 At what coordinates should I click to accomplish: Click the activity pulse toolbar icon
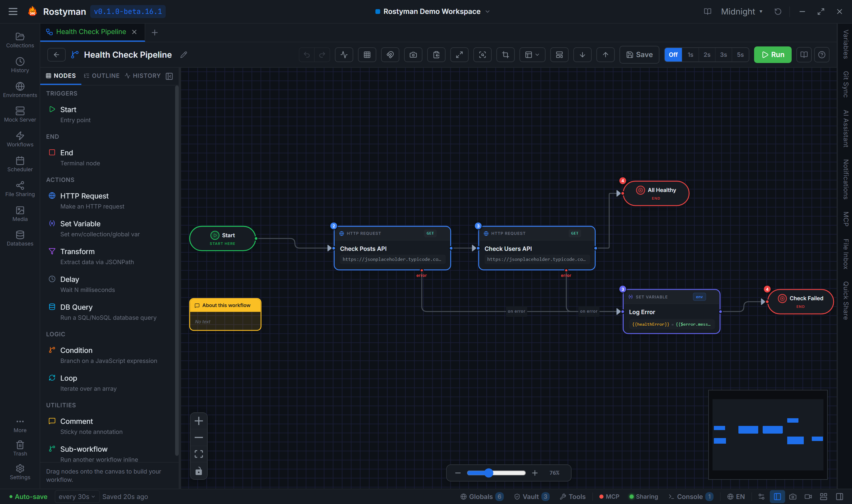pyautogui.click(x=344, y=55)
